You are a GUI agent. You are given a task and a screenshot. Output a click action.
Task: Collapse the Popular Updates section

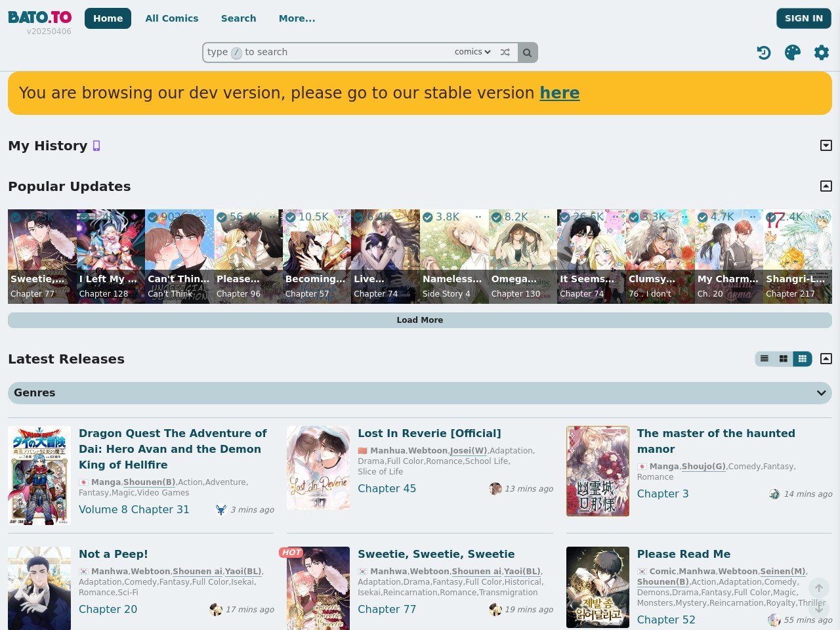tap(826, 186)
